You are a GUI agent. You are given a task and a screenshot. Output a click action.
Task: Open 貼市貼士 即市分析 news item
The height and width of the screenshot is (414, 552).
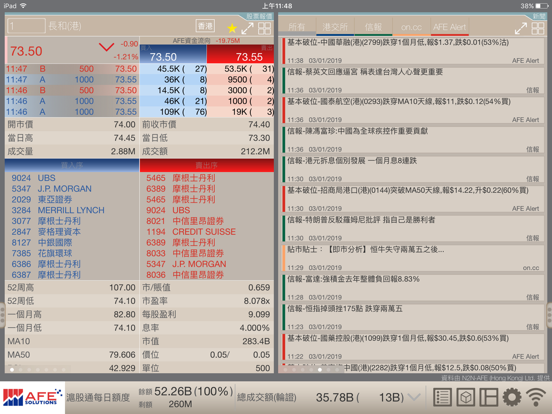[413, 258]
